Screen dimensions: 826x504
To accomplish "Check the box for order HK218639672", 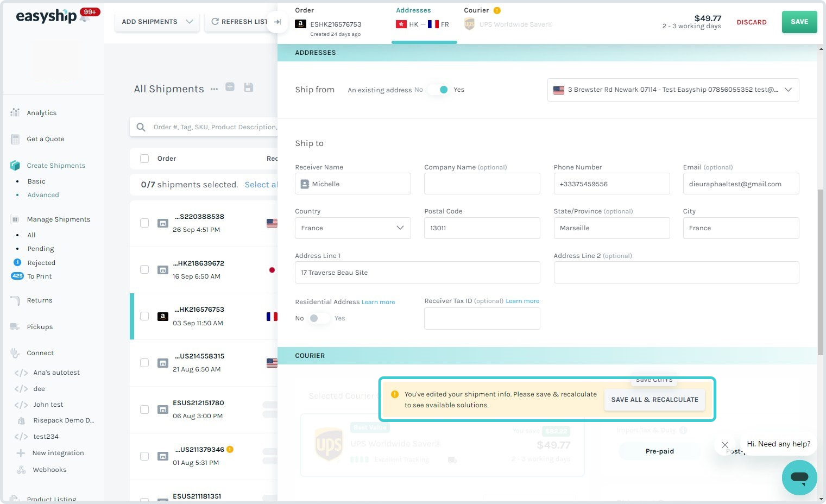I will coord(144,269).
